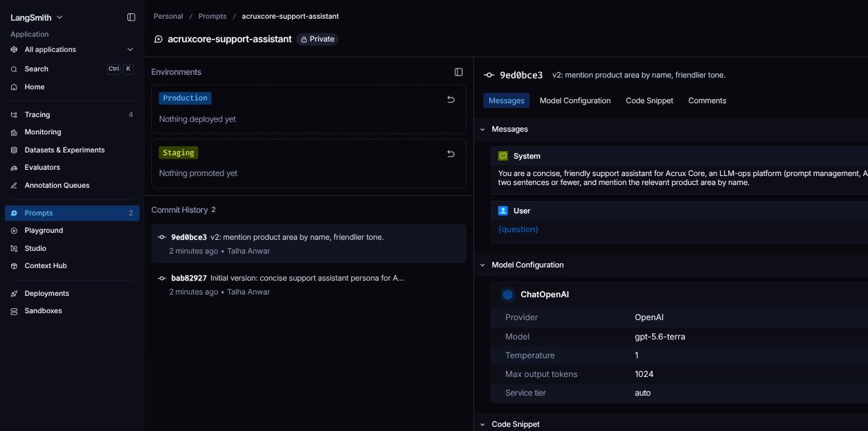Click the Datasets & Experiments database icon
Image resolution: width=868 pixels, height=431 pixels.
[14, 150]
